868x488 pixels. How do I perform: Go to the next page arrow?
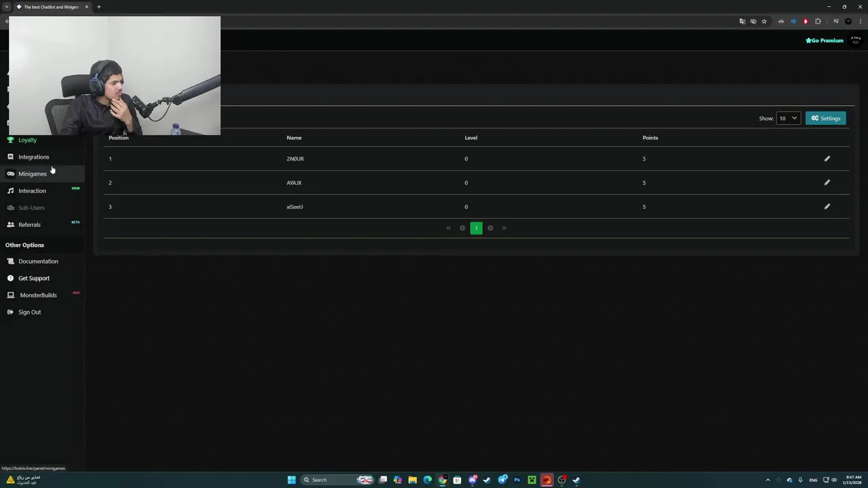click(490, 228)
